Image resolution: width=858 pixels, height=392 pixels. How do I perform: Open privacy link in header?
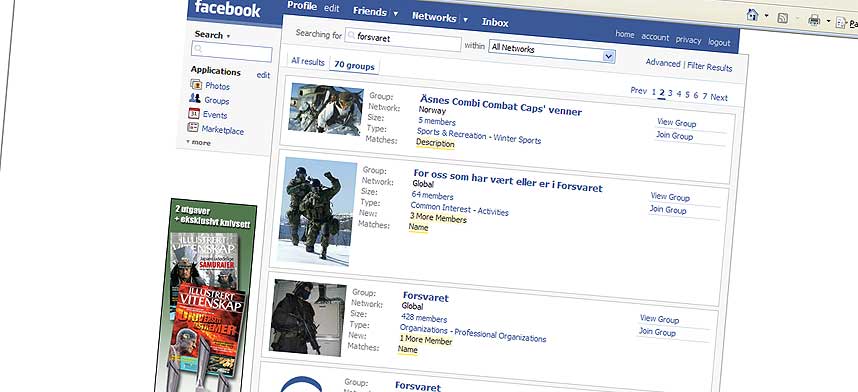tap(688, 39)
